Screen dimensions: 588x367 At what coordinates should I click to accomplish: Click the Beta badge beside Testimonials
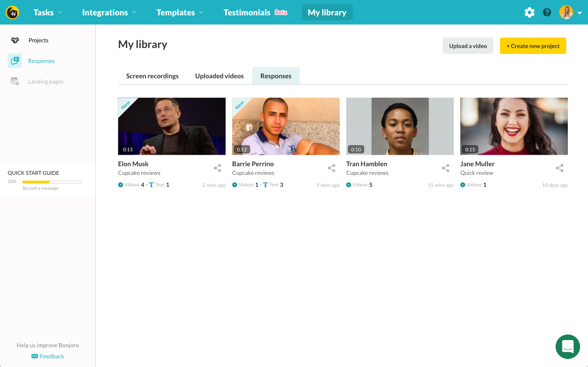[x=281, y=12]
